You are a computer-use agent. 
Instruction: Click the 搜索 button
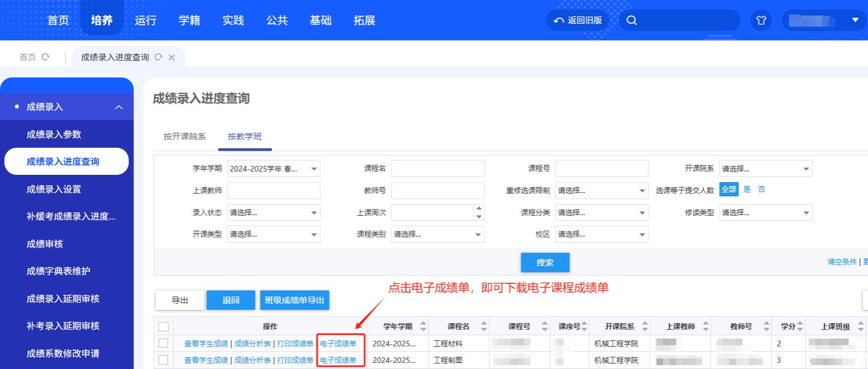click(545, 263)
